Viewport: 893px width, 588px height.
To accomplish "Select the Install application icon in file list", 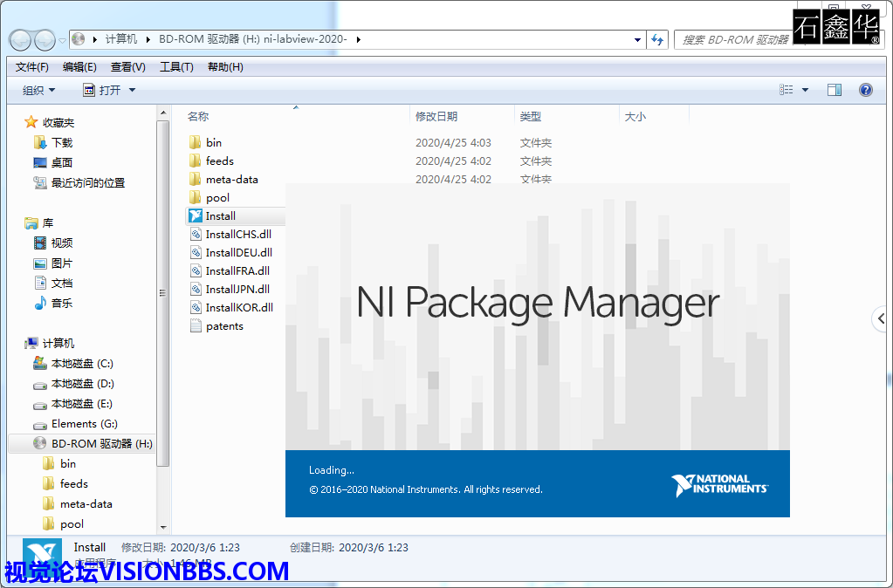I will tap(196, 215).
